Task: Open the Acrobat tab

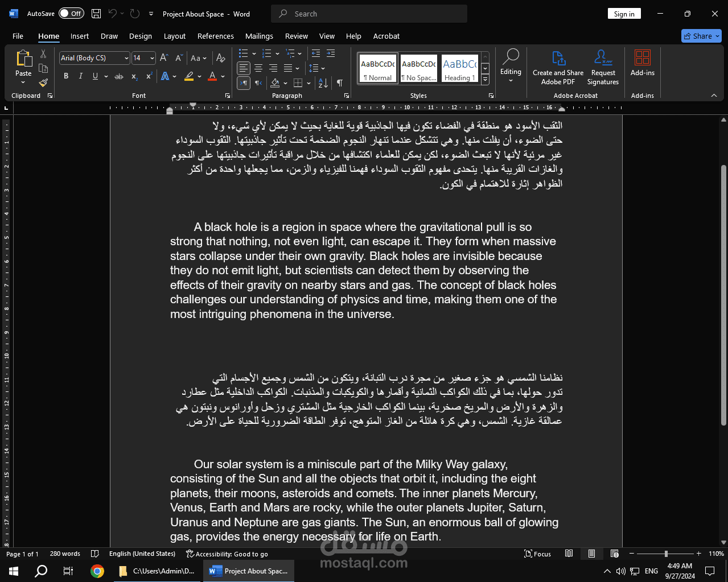Action: click(386, 36)
